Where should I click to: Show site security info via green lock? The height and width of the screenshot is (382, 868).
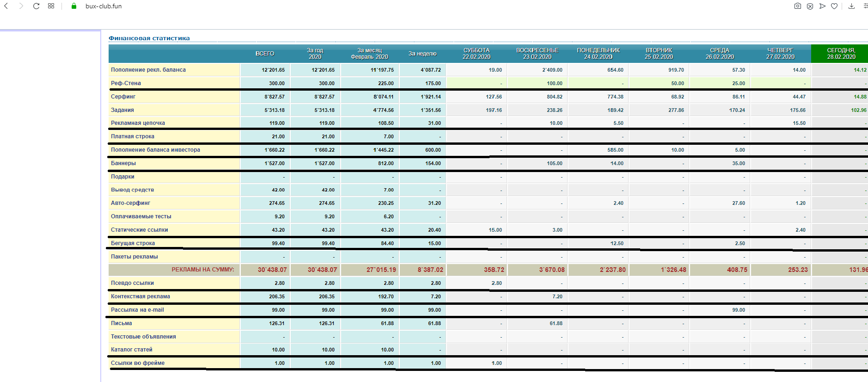point(73,6)
